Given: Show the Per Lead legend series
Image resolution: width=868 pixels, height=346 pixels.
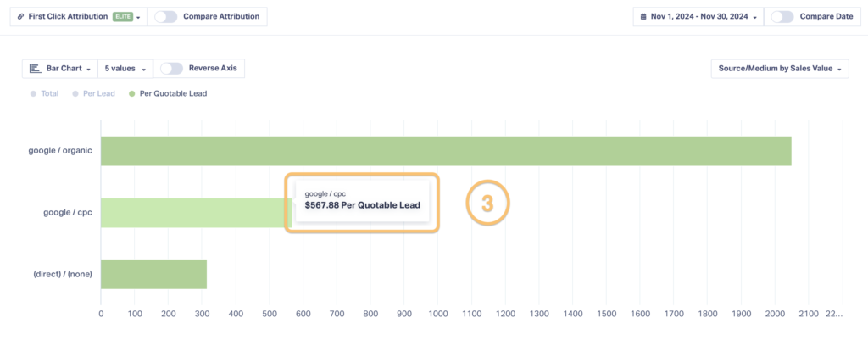Looking at the screenshot, I should coord(94,93).
